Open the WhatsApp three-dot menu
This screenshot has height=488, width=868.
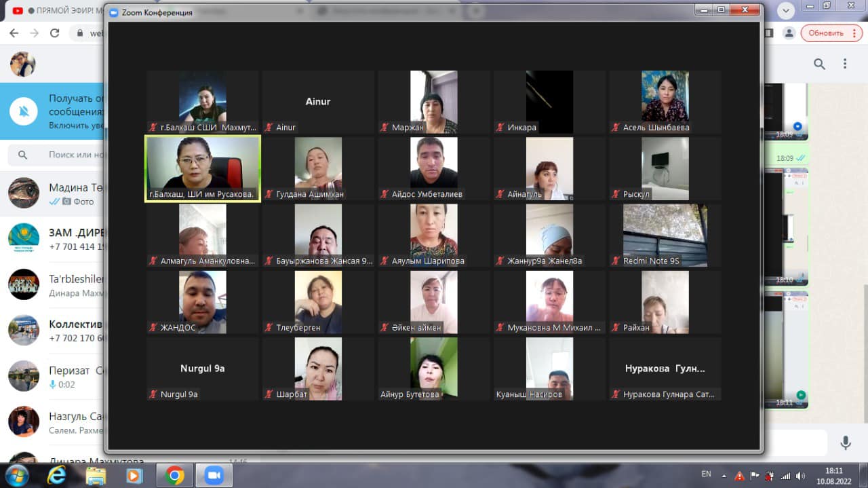tap(845, 64)
